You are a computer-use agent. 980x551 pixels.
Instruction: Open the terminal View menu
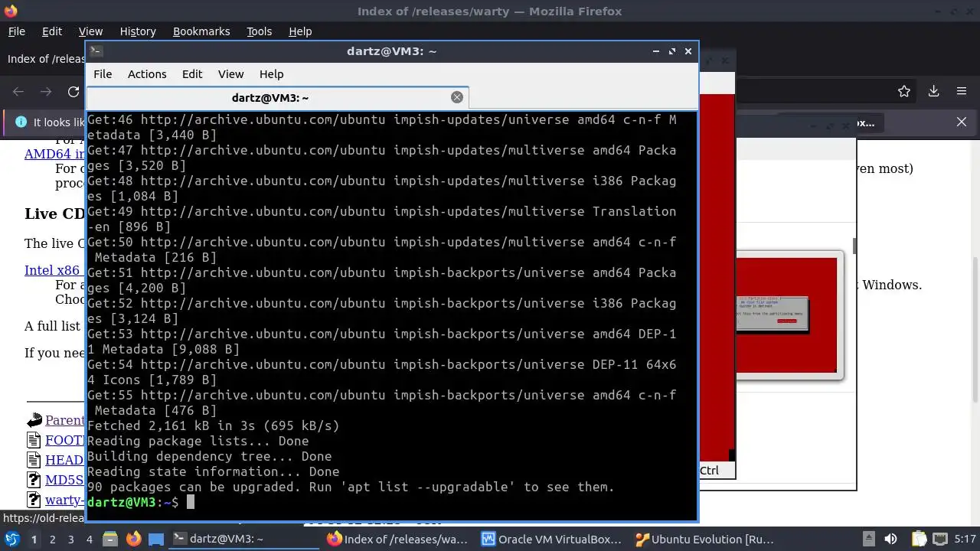pyautogui.click(x=230, y=74)
